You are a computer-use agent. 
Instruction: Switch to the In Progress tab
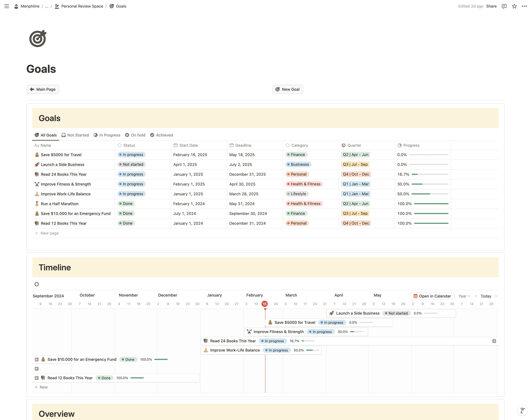pyautogui.click(x=107, y=135)
